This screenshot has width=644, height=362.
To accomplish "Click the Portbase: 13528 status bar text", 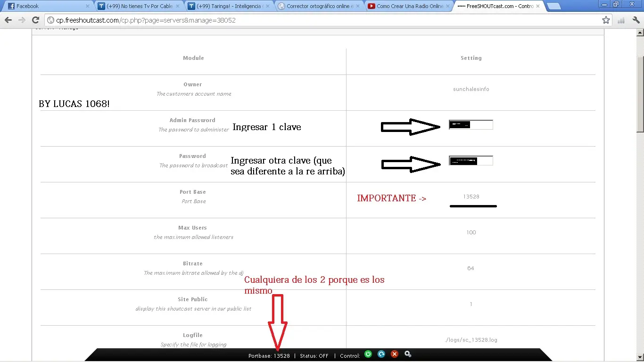I will (x=269, y=356).
